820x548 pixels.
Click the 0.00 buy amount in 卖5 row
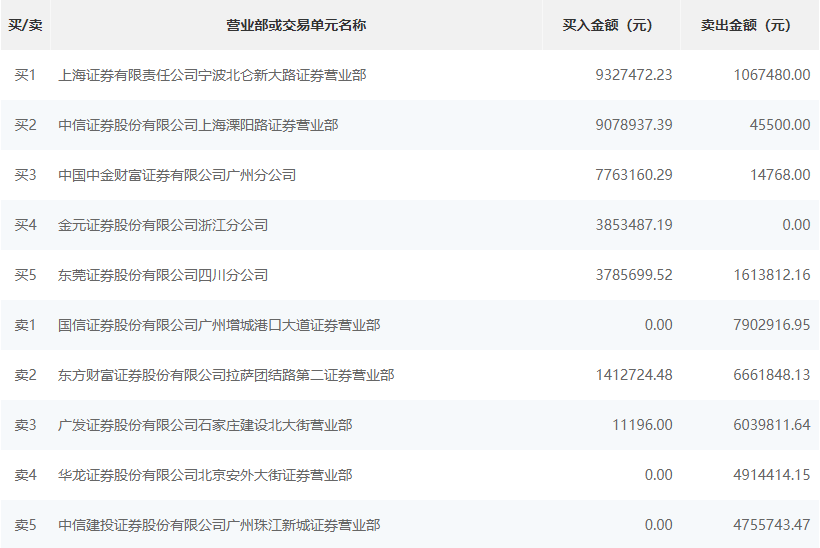658,525
